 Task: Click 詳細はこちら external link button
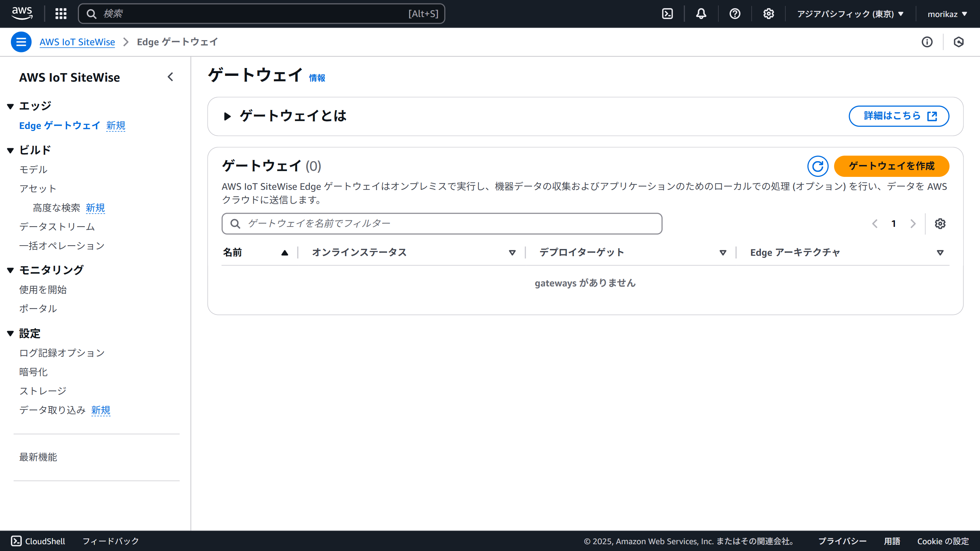point(899,116)
